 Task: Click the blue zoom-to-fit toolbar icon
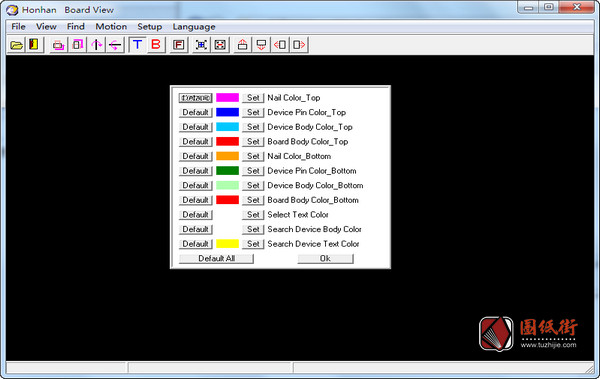point(201,45)
